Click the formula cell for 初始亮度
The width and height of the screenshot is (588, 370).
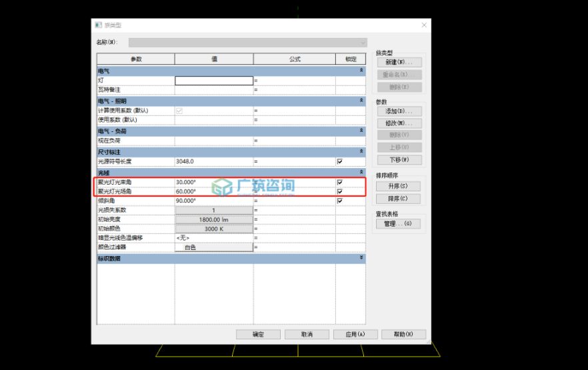click(x=295, y=220)
